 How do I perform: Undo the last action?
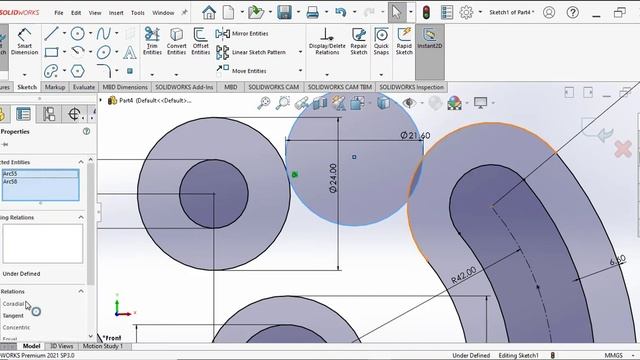[340, 12]
